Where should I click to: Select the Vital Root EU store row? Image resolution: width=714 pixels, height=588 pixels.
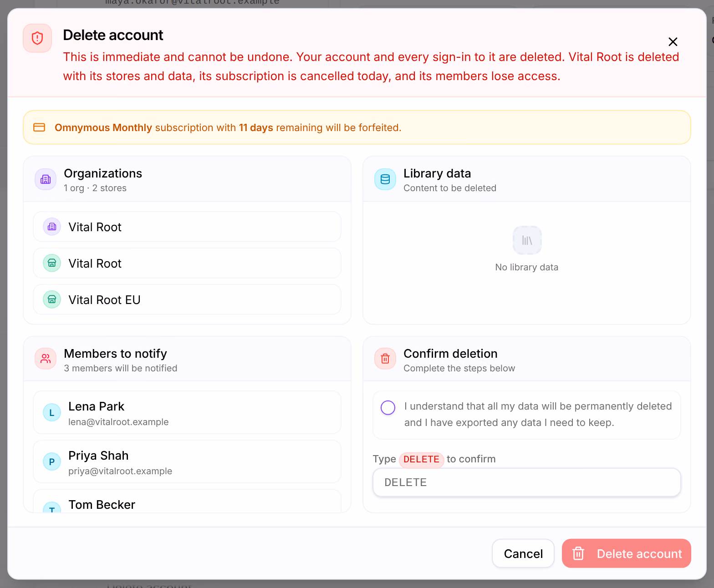(x=187, y=299)
